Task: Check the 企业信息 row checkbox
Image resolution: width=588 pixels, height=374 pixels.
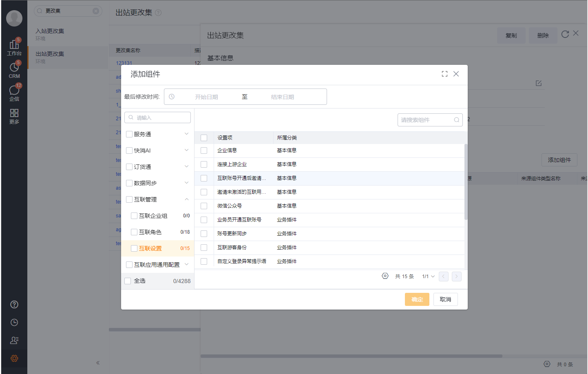Action: (204, 150)
